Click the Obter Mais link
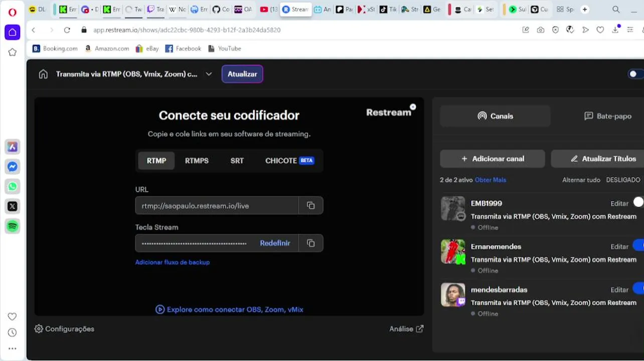Screen dimensions: 644x361 click(491, 180)
